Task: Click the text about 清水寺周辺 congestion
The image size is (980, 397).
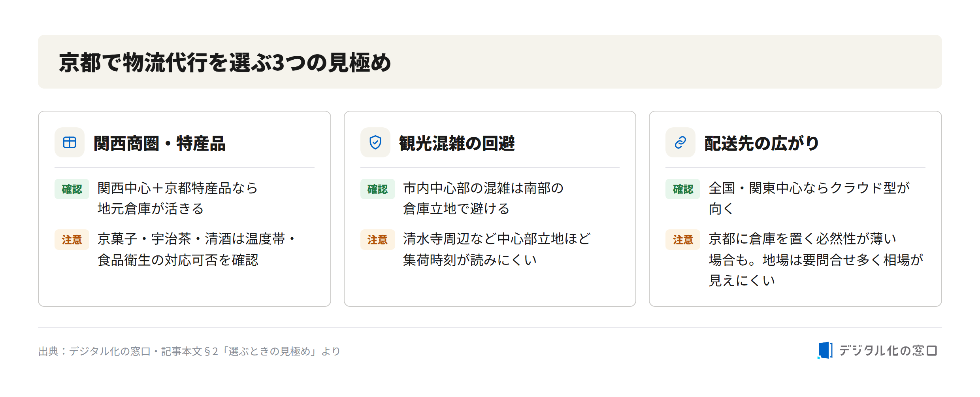Action: (497, 249)
